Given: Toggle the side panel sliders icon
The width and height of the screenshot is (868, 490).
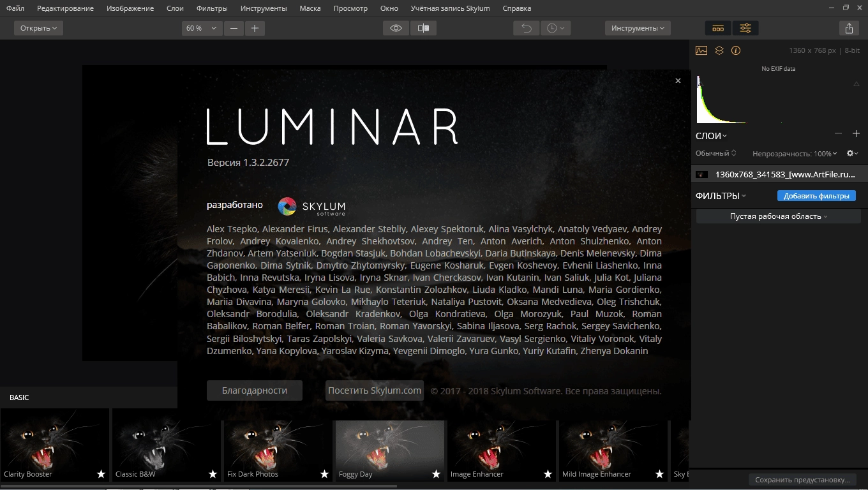Looking at the screenshot, I should (x=745, y=28).
